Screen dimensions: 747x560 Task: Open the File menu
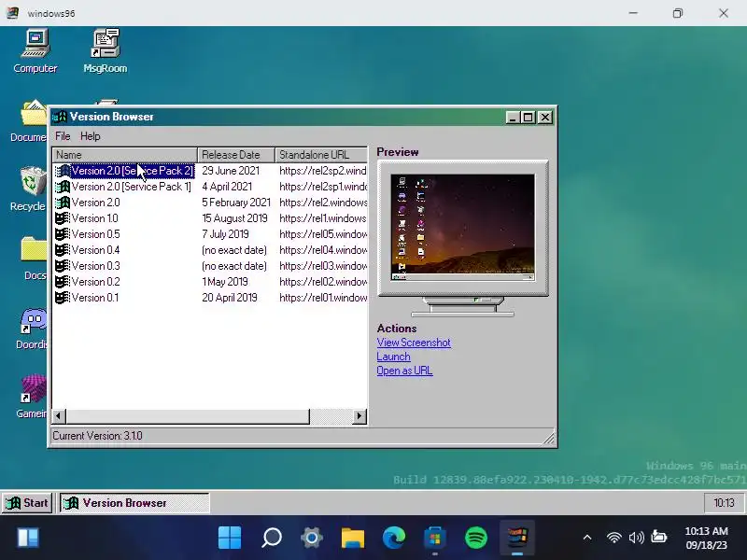pos(63,136)
